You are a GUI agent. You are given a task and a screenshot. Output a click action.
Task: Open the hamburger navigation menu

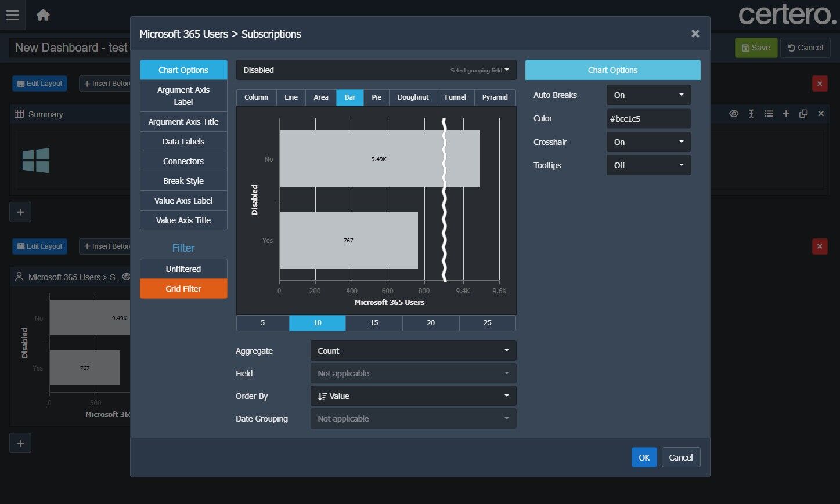(x=12, y=15)
